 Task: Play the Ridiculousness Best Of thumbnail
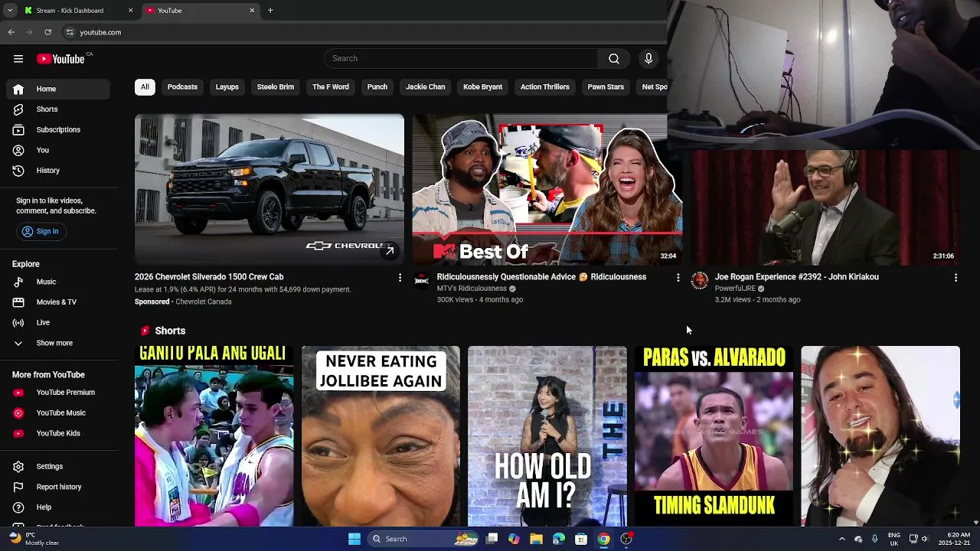click(x=547, y=190)
